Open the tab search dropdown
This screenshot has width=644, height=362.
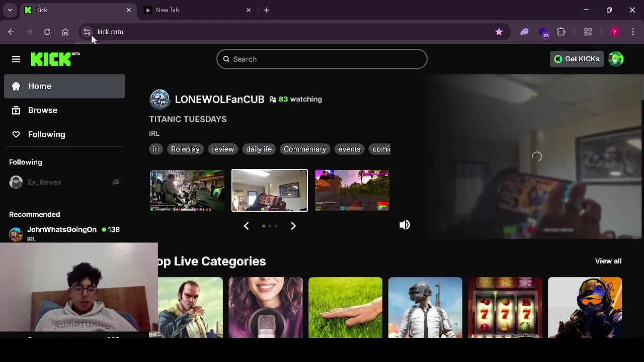(10, 10)
